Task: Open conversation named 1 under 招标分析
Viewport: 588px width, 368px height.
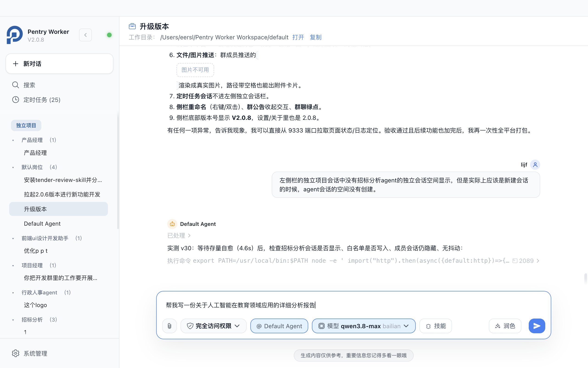Action: tap(59, 332)
